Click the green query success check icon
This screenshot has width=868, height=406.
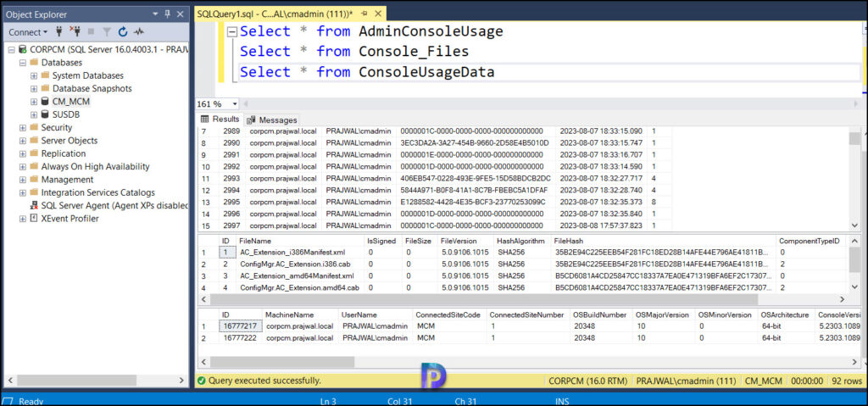coord(202,381)
